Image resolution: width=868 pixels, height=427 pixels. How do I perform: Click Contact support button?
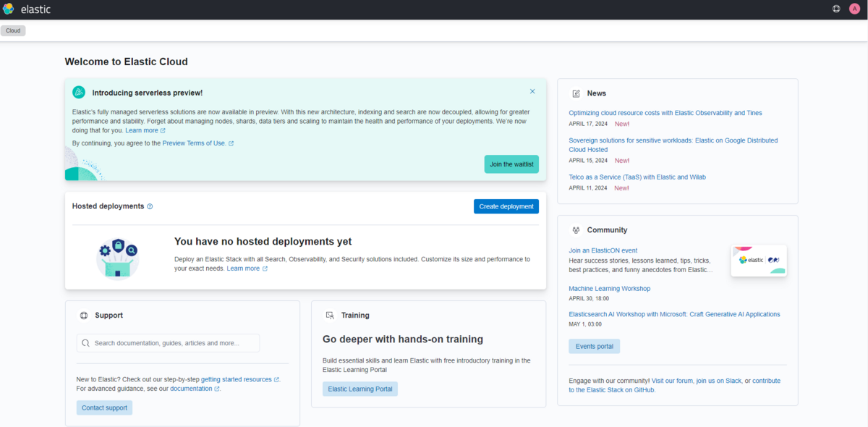coord(104,407)
